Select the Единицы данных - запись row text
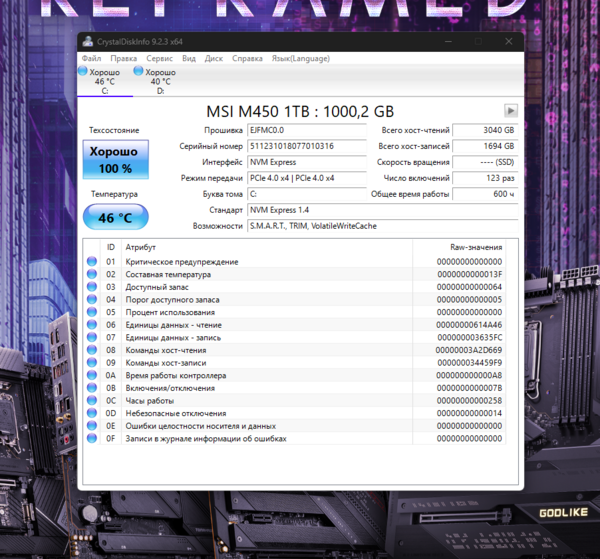Viewport: 600px width, 559px height. pos(173,338)
